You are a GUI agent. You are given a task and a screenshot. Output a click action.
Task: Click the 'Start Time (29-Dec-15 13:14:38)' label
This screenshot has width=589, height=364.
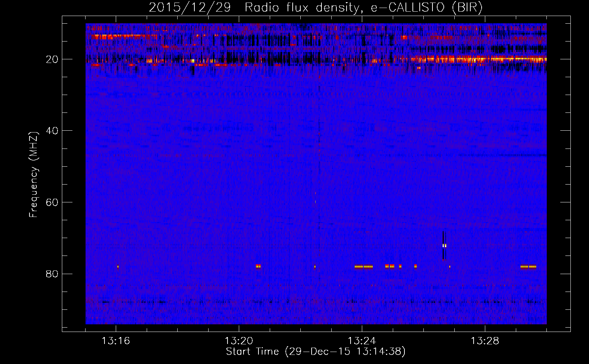pyautogui.click(x=316, y=352)
